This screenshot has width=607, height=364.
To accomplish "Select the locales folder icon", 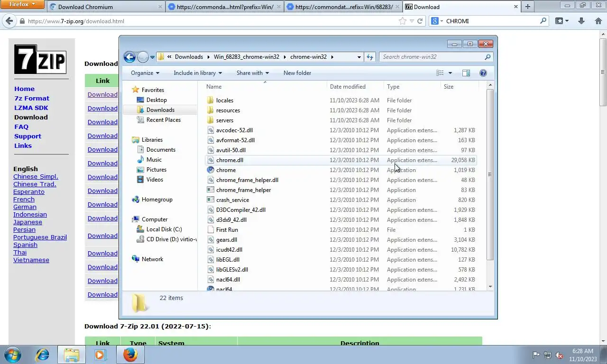I will coord(211,100).
